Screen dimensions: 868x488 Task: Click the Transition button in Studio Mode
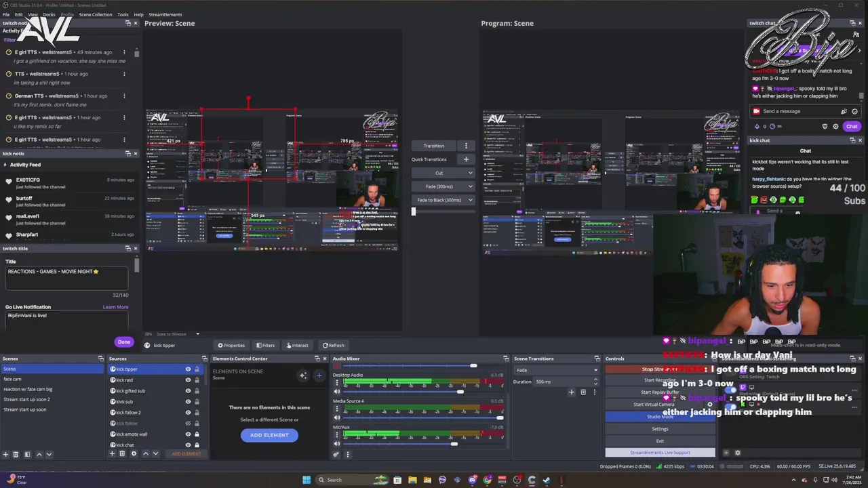pos(434,146)
